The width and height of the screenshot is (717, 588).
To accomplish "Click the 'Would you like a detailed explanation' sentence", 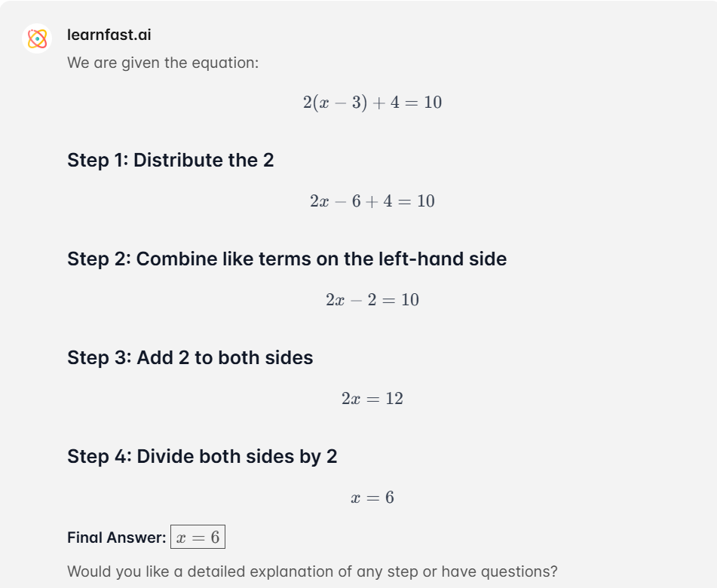I will pos(312,571).
